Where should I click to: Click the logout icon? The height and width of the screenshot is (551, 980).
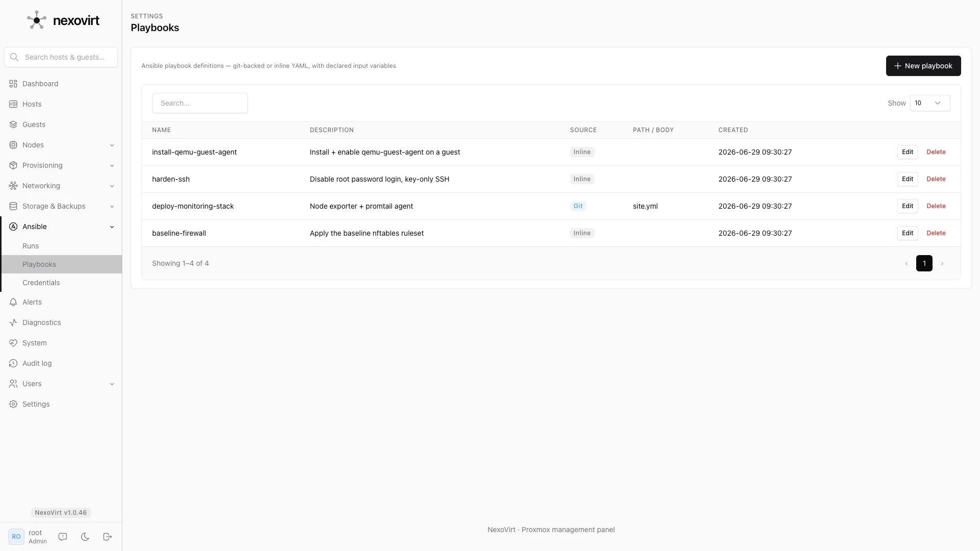[108, 537]
